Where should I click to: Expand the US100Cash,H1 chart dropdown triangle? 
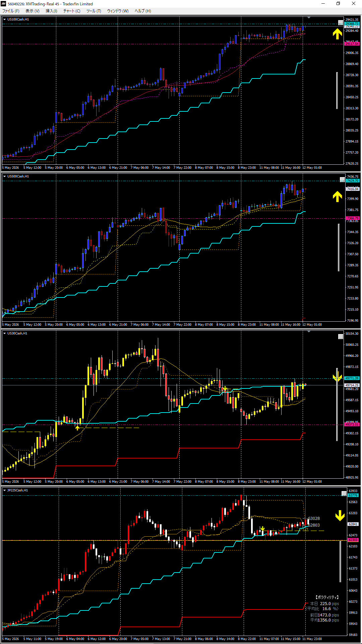click(x=4, y=19)
